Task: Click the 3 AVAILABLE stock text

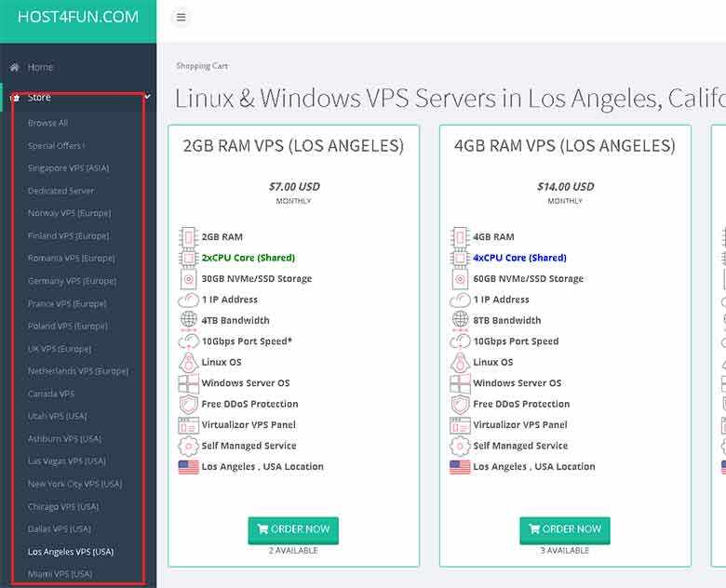Action: [565, 551]
